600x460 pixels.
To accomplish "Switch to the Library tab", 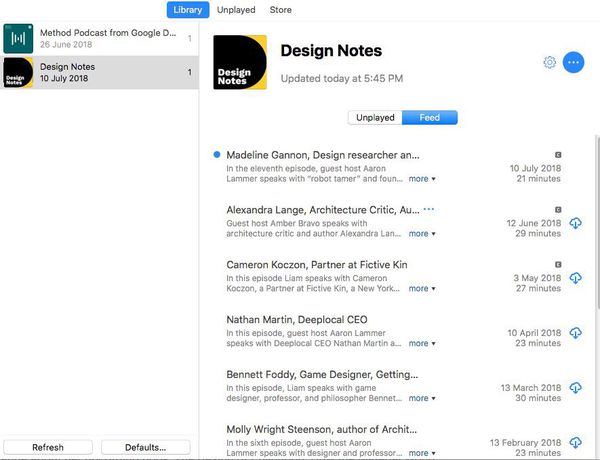I will tap(188, 10).
